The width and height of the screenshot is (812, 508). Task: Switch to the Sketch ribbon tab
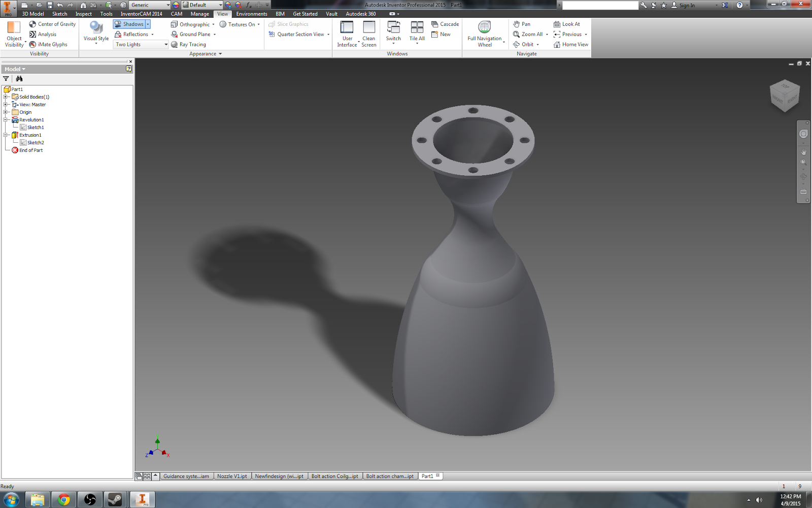click(60, 14)
